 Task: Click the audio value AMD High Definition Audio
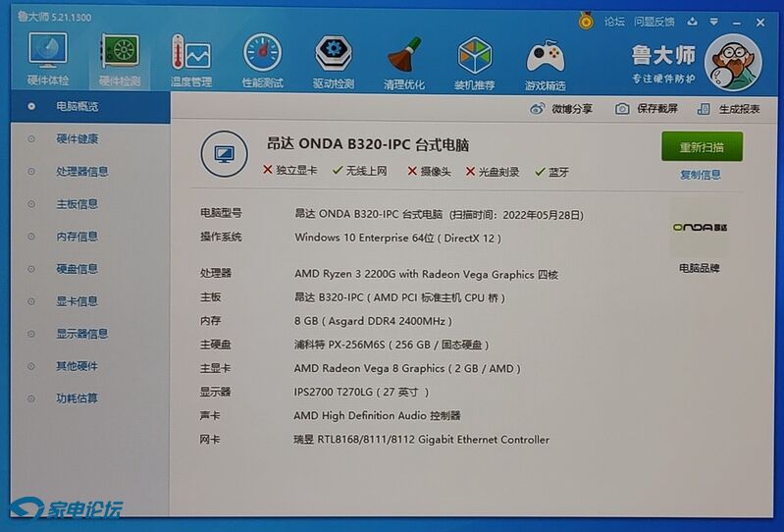(377, 415)
